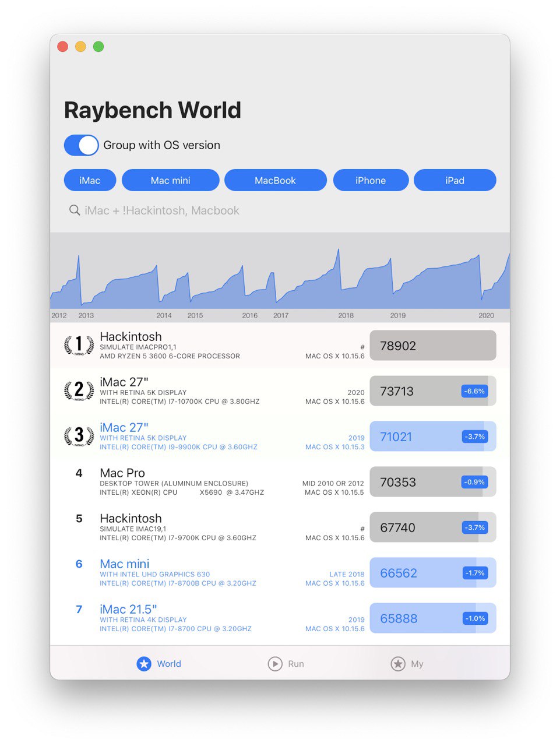Click the score 67740
Viewport: 560px width, 746px height.
point(397,528)
